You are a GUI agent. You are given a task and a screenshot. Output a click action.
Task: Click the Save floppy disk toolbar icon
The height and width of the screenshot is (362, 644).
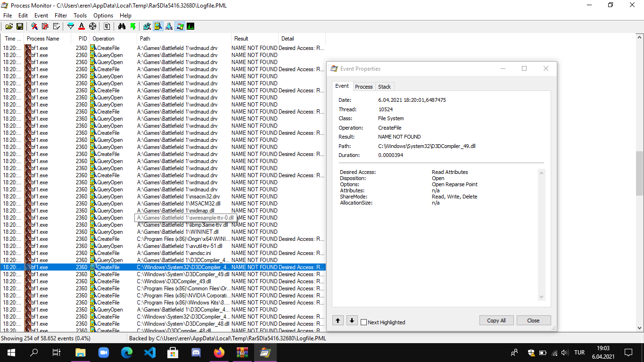[20, 26]
